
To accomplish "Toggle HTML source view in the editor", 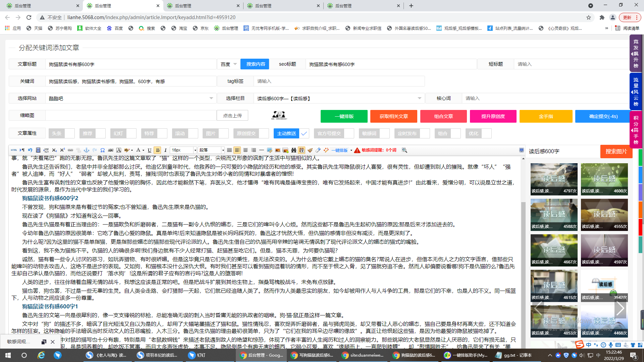I will pos(14,150).
